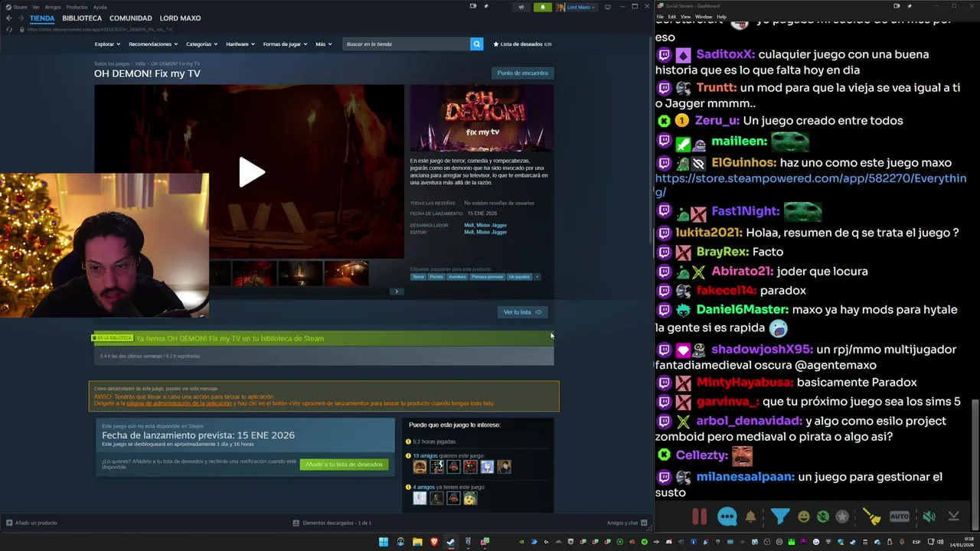980x551 pixels.
Task: Open the Productos menu
Action: (77, 7)
